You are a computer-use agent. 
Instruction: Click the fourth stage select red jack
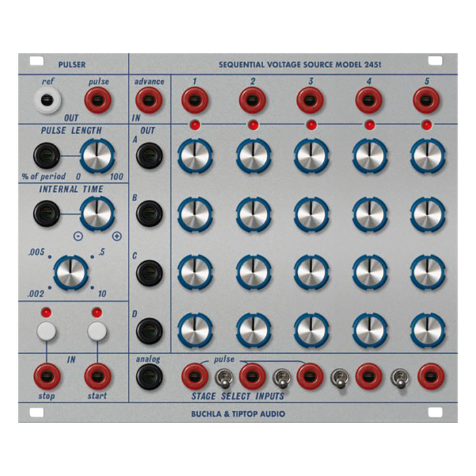(x=369, y=377)
